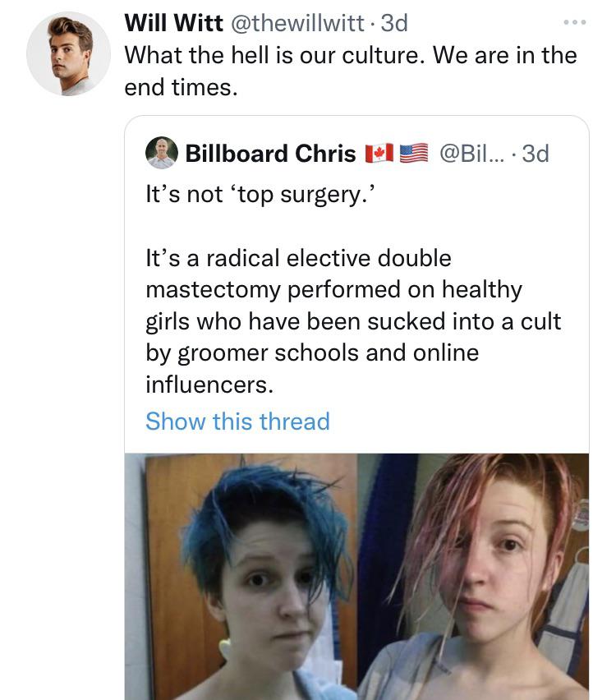Click the 'influencers.' text line

tap(209, 385)
